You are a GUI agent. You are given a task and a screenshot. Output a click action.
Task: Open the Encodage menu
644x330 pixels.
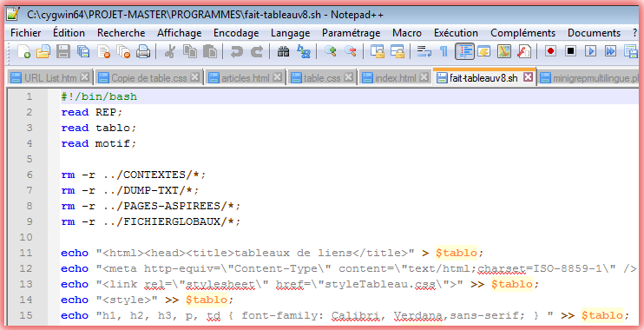tap(236, 33)
